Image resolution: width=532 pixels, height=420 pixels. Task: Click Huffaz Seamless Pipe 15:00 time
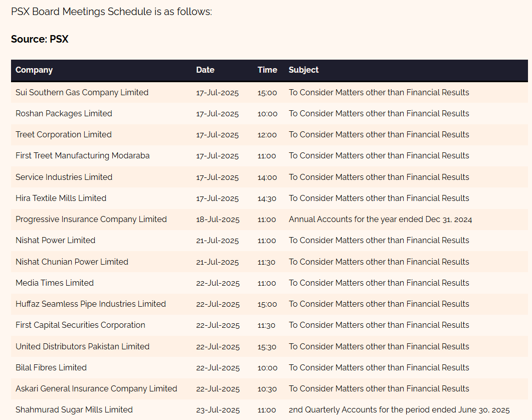[x=267, y=304]
